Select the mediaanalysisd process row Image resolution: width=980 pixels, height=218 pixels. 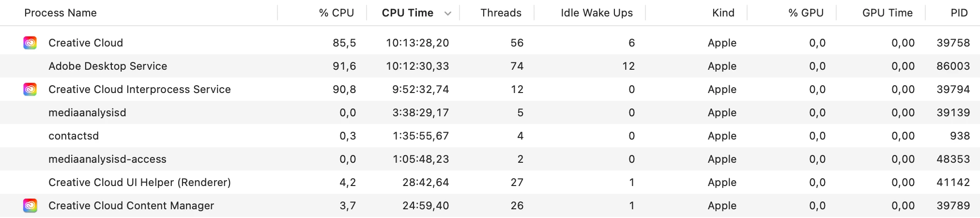coord(490,113)
